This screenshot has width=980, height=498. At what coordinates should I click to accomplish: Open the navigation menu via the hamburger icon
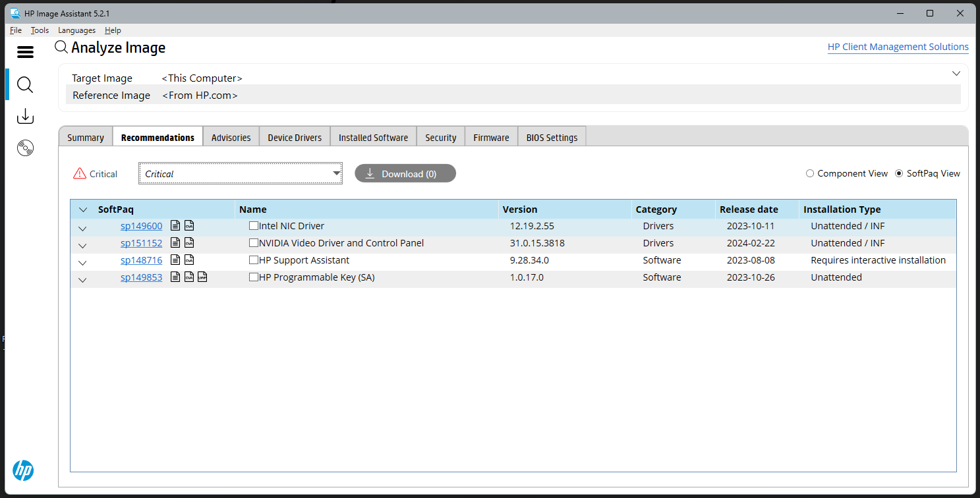pos(25,51)
